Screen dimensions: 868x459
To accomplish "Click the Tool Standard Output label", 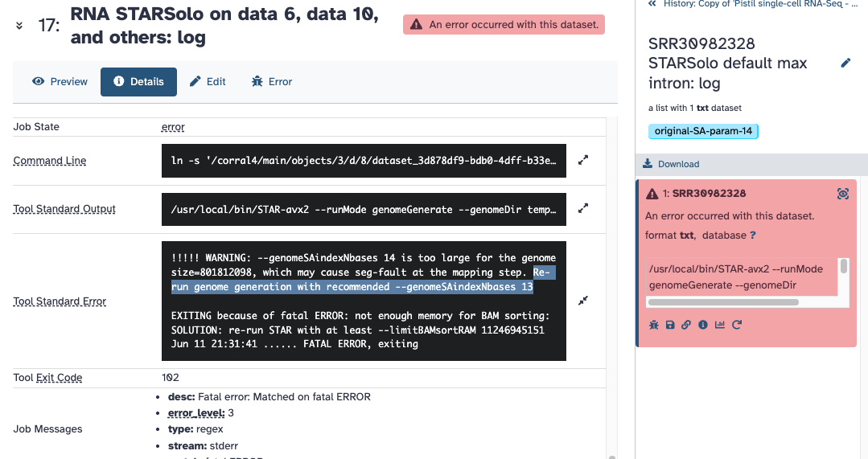I will pyautogui.click(x=64, y=209).
